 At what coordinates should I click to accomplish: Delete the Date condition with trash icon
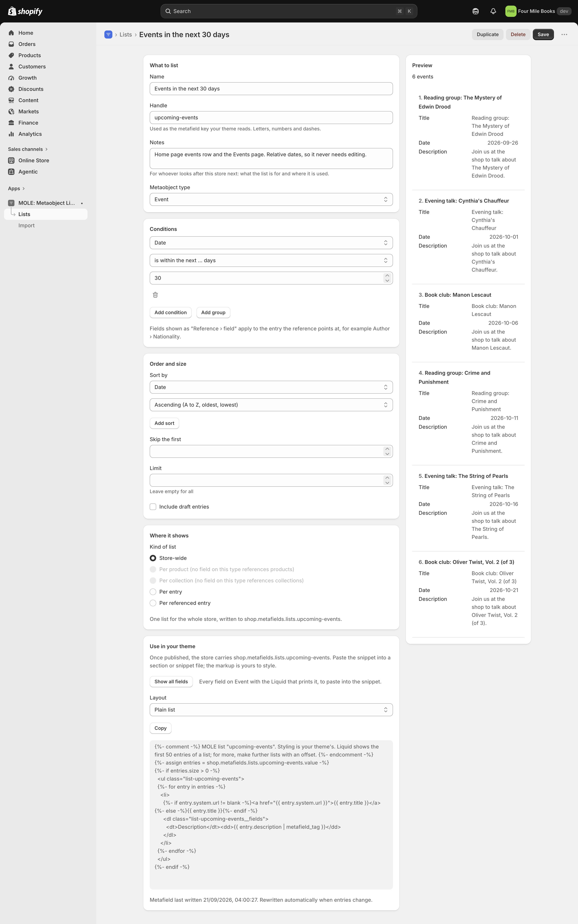coord(155,295)
